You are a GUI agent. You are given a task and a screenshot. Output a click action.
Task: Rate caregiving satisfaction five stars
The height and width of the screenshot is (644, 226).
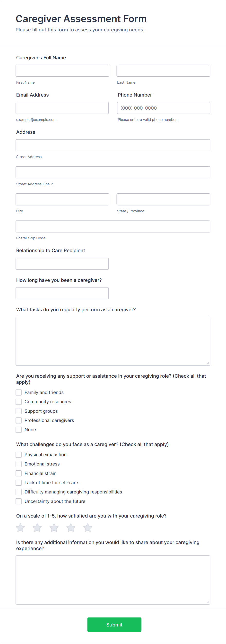(x=88, y=528)
